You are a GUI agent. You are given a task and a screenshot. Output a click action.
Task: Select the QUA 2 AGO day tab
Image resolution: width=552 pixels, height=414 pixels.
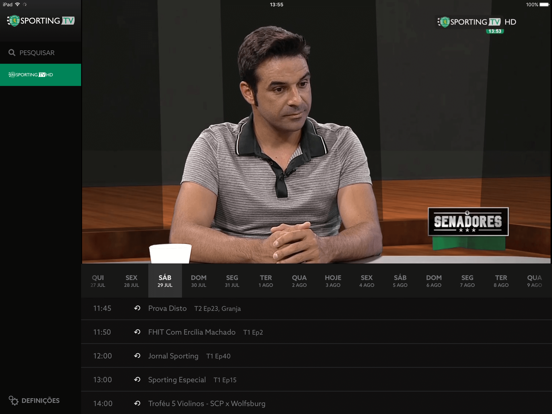pos(299,281)
